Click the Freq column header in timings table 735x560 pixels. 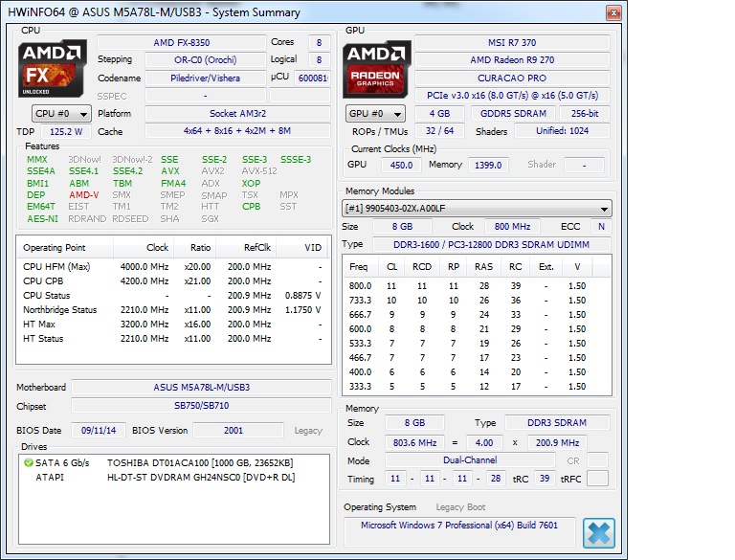(x=359, y=267)
